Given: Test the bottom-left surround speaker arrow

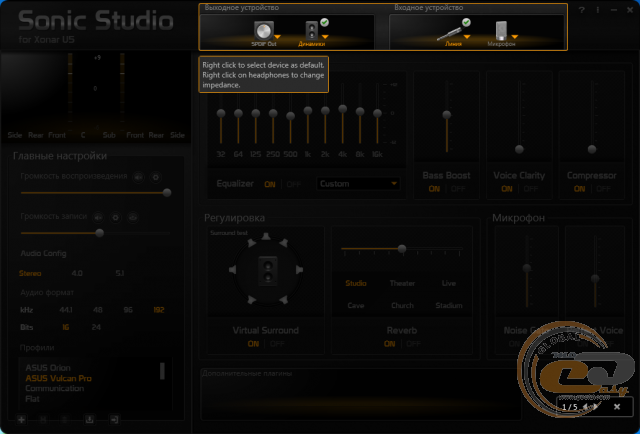Looking at the screenshot, I should click(x=251, y=300).
